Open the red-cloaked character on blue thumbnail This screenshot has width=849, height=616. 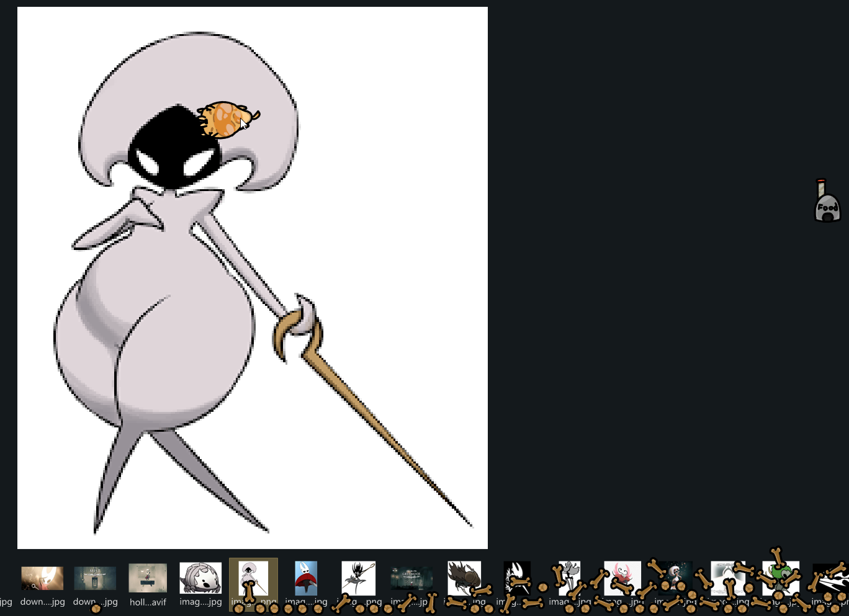[306, 578]
